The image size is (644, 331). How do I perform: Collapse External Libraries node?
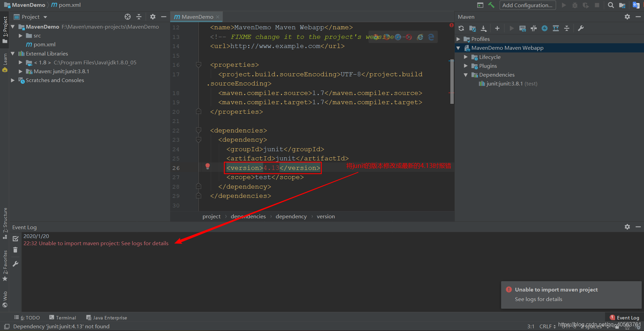[13, 53]
